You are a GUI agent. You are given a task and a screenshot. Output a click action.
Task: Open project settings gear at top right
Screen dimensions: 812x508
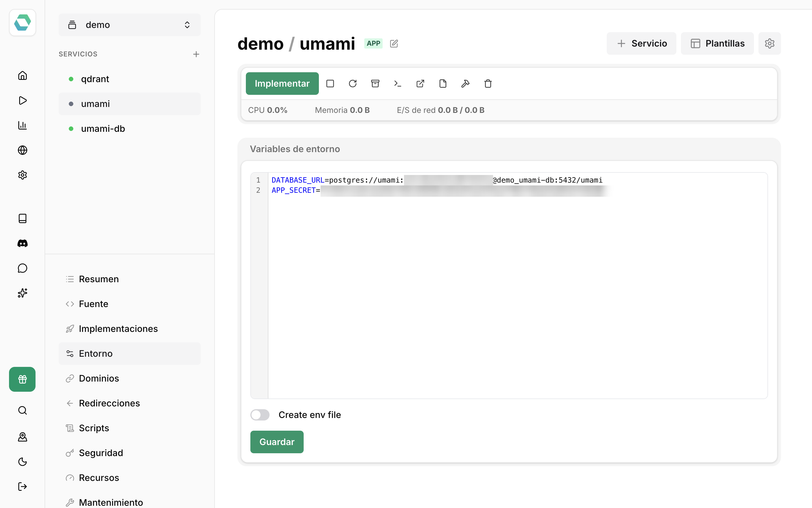point(769,43)
